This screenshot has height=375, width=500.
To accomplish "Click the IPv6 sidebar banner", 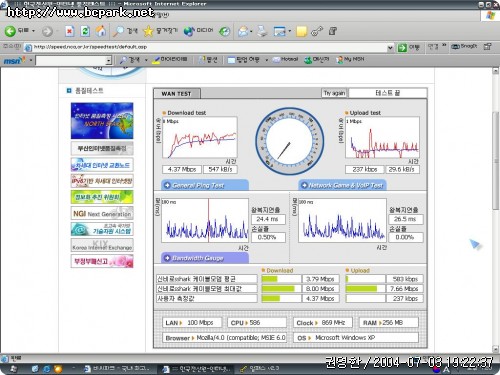I will pos(102,181).
